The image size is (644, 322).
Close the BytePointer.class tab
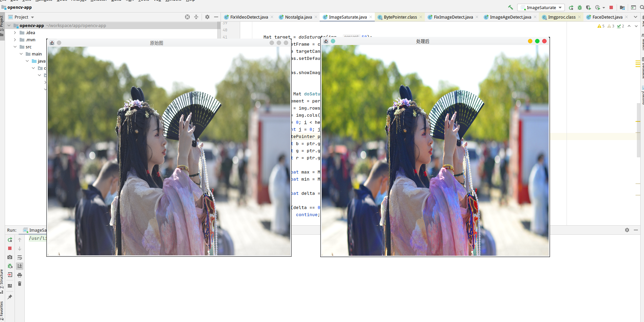(x=421, y=17)
